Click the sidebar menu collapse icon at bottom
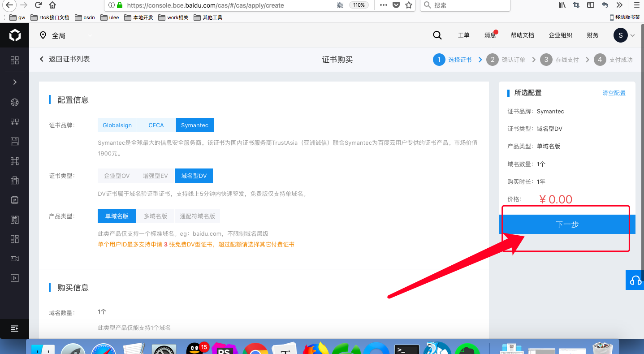 pos(15,328)
